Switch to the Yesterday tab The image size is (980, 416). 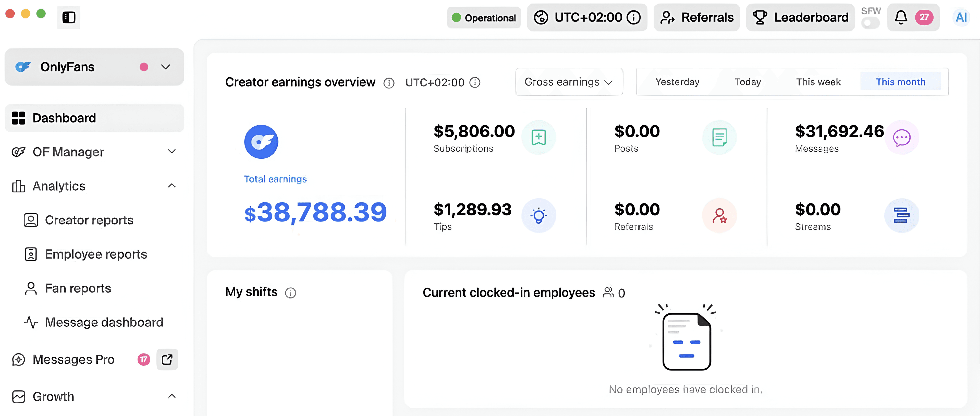click(677, 82)
